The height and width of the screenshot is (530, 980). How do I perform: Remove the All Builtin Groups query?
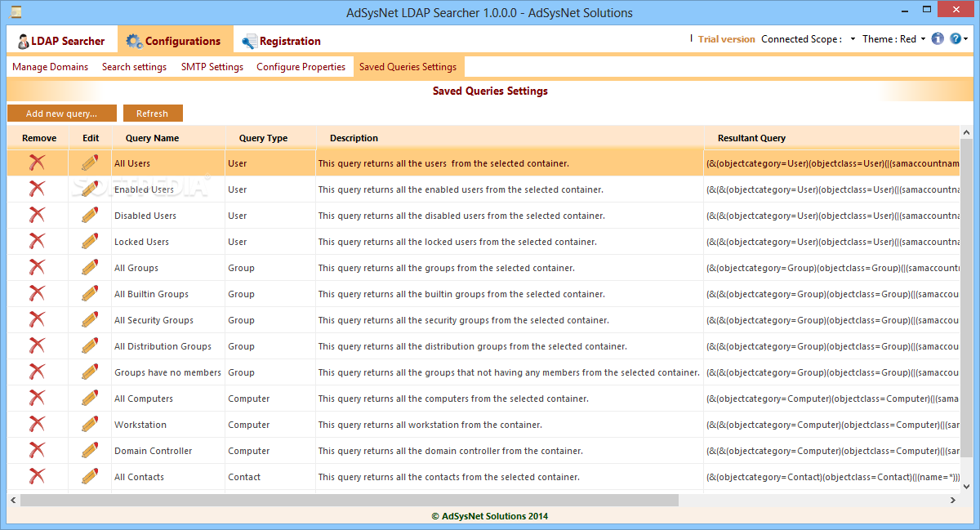(37, 294)
